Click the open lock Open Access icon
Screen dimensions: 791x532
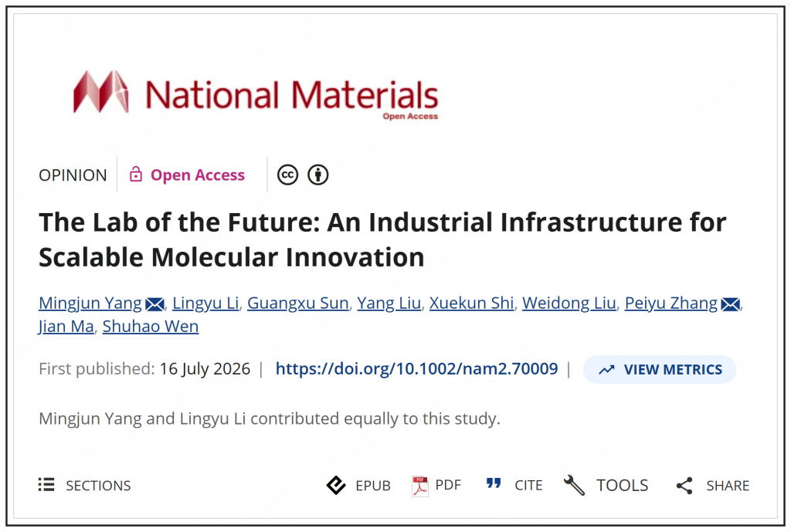136,175
